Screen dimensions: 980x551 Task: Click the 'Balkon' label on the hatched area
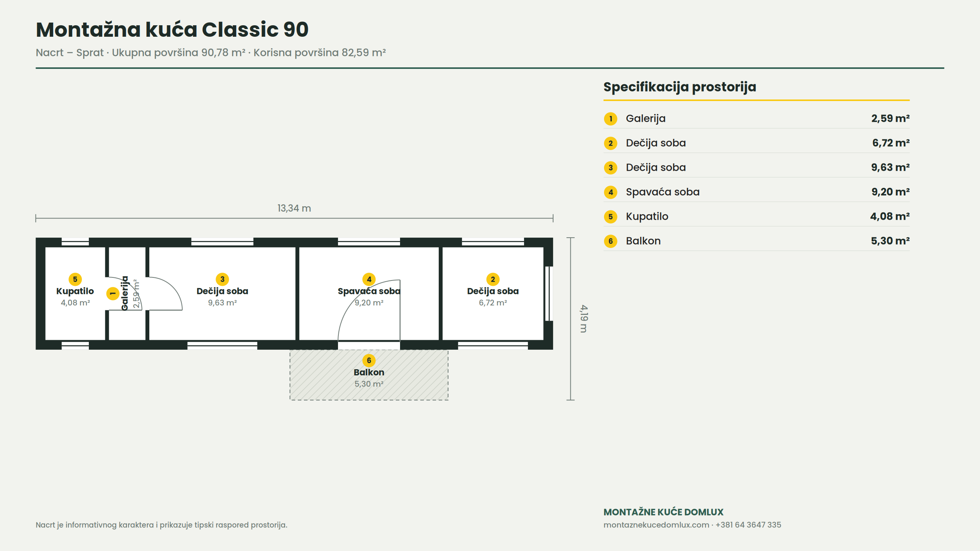click(x=369, y=372)
